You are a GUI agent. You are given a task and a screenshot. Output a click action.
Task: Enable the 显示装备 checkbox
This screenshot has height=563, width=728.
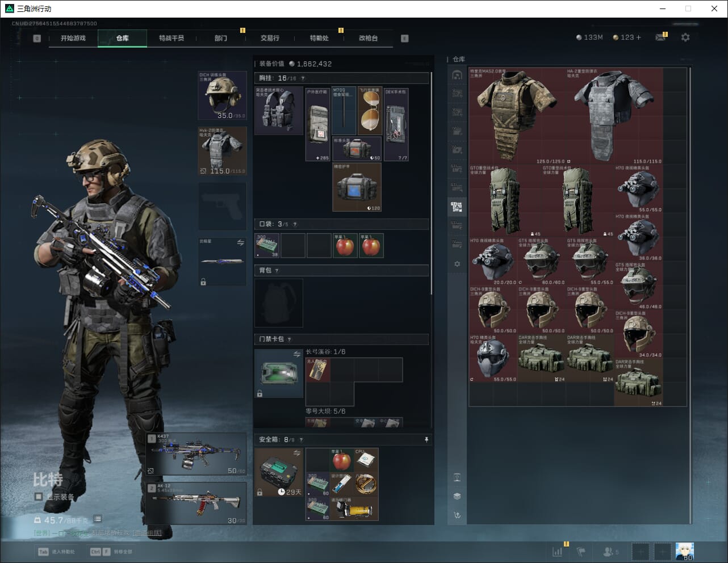[39, 497]
